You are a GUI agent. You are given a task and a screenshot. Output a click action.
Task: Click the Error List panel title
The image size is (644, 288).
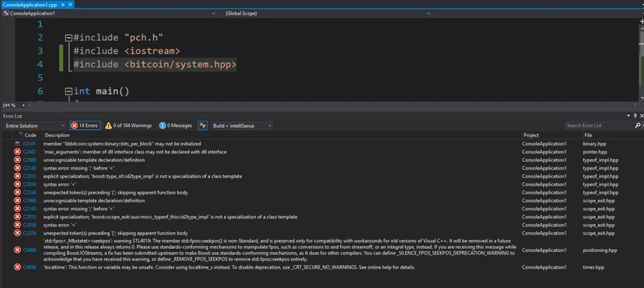point(12,116)
